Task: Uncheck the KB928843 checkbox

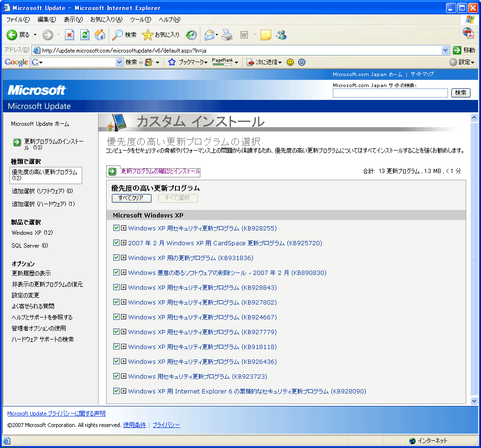Action: (x=116, y=287)
